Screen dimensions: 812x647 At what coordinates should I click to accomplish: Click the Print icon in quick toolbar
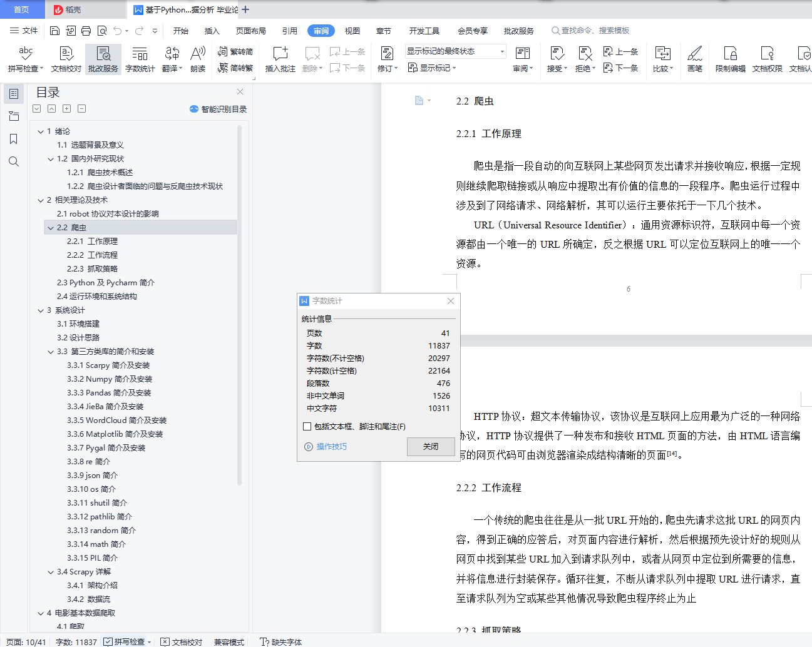[86, 31]
